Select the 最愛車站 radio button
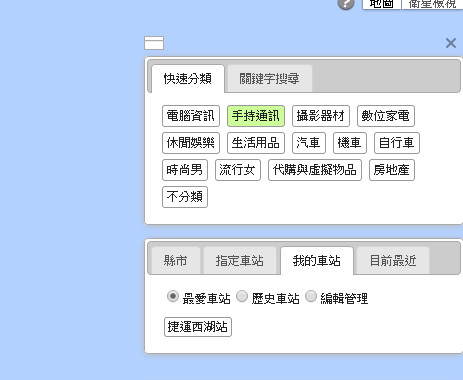Screen dimensions: 463x380 tap(173, 296)
